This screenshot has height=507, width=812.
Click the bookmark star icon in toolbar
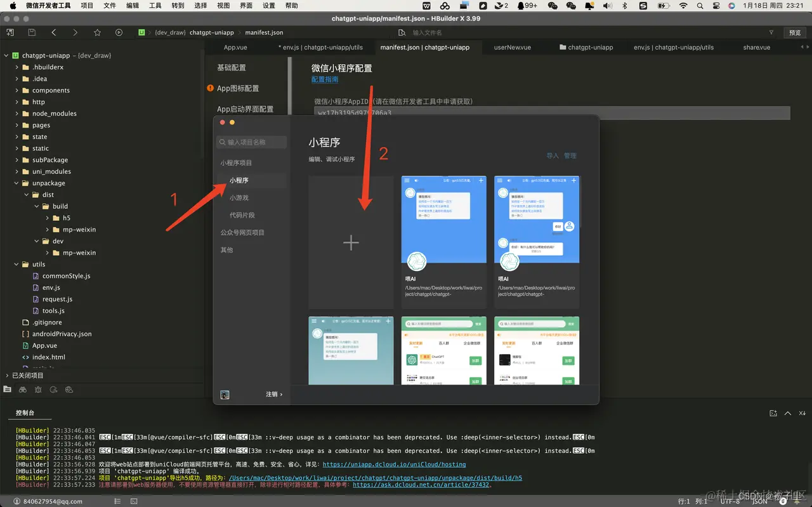[x=97, y=32]
